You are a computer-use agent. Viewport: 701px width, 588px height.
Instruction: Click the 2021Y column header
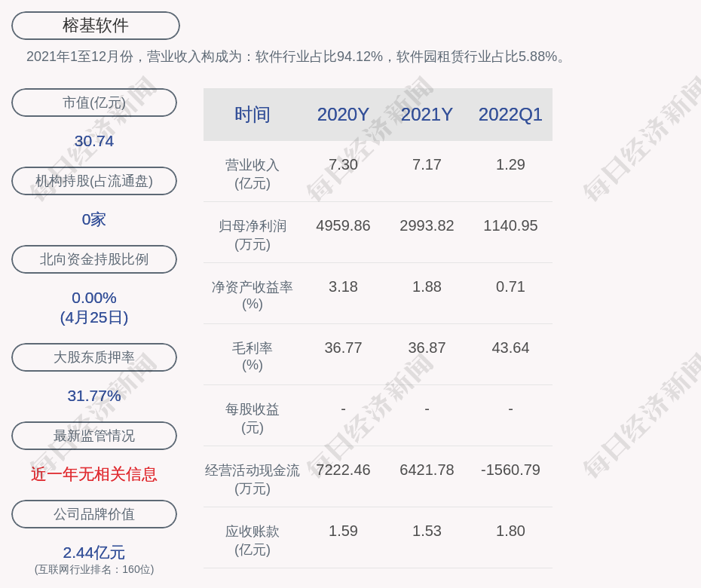427,115
